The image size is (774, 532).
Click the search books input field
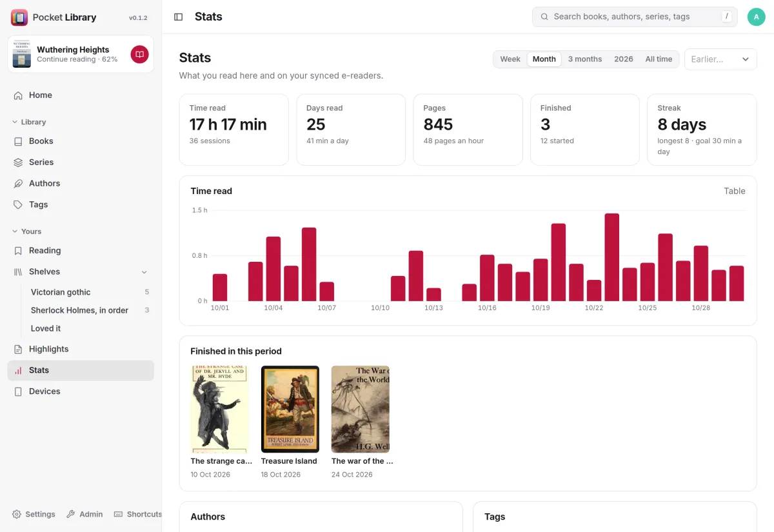pyautogui.click(x=635, y=17)
